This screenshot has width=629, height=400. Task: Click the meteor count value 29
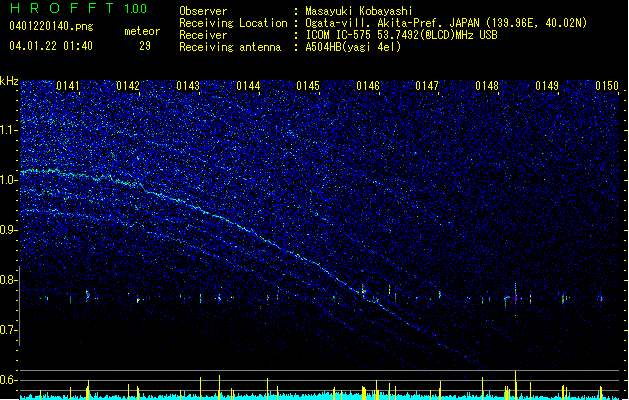[145, 46]
